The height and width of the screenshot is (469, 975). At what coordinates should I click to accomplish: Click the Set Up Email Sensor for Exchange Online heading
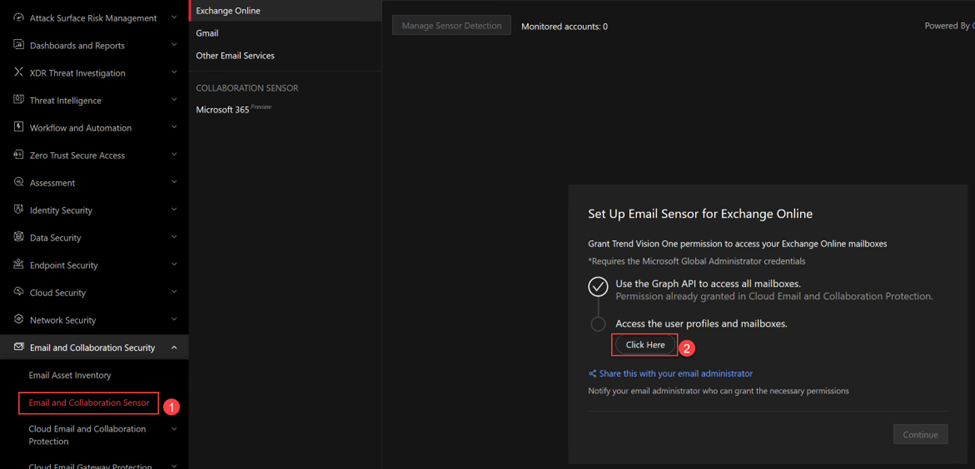click(700, 214)
